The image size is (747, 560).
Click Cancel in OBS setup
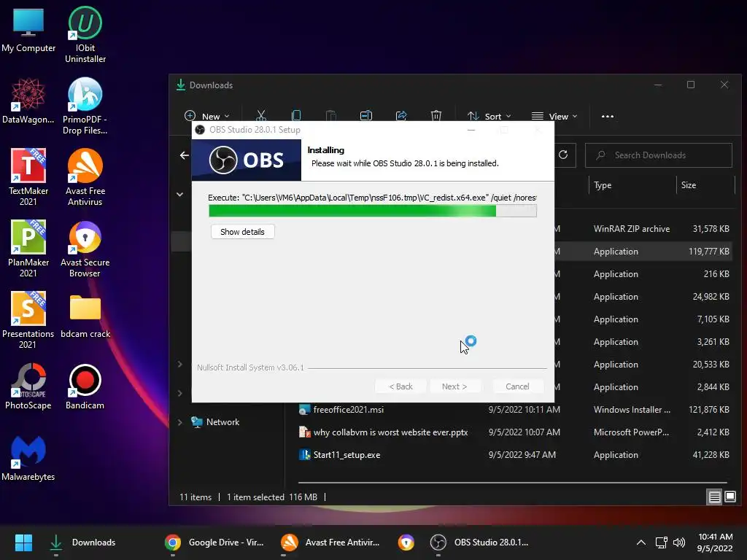coord(517,386)
